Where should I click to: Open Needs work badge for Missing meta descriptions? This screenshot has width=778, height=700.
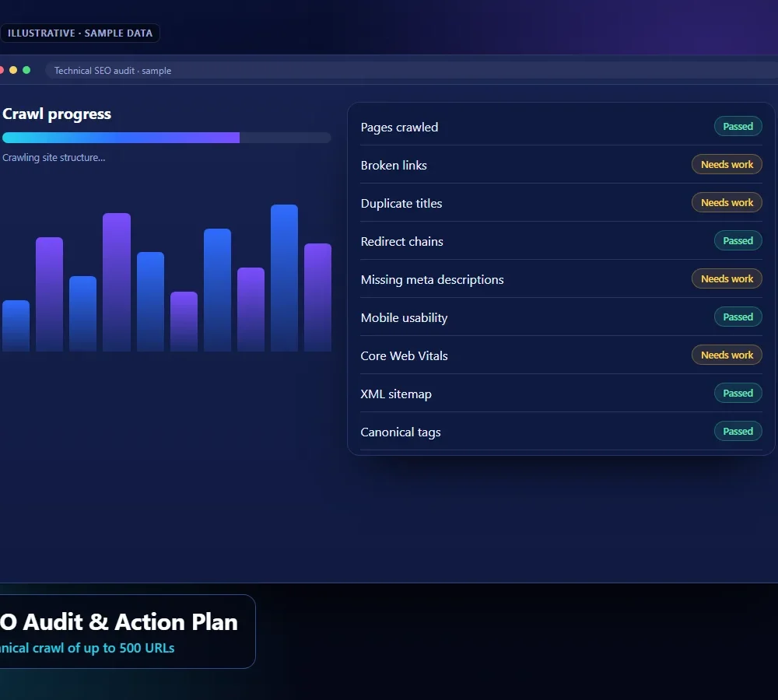[x=727, y=278]
